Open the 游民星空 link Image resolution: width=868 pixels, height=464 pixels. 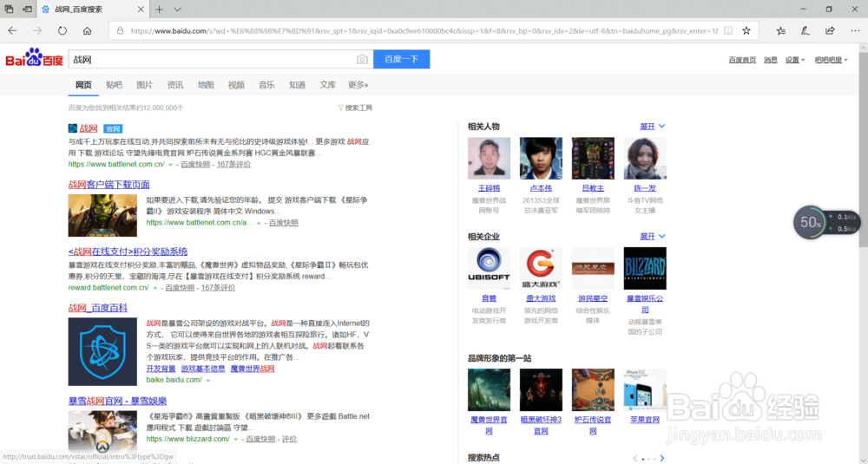click(x=593, y=298)
